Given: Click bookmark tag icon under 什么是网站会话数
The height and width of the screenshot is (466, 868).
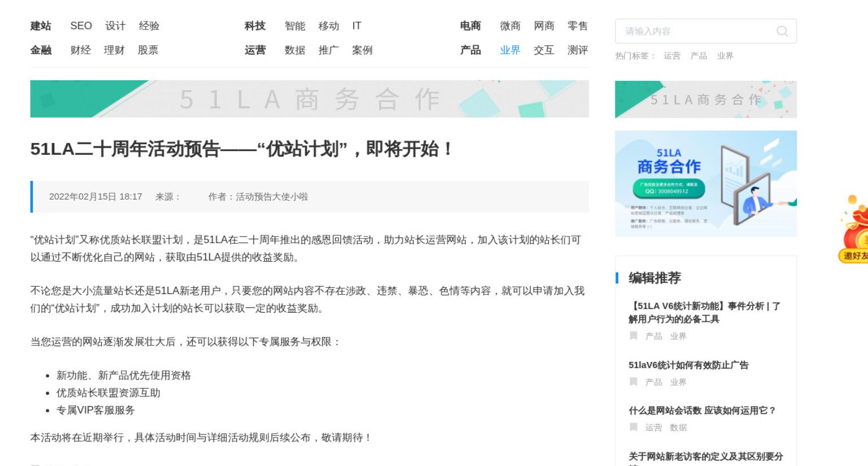Looking at the screenshot, I should pyautogui.click(x=633, y=427).
